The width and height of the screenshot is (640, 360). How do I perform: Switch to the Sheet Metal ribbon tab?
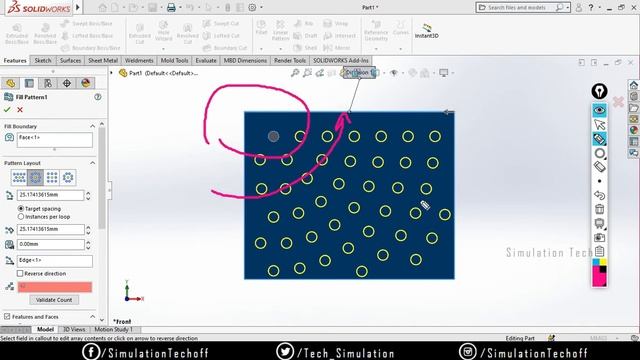[103, 60]
